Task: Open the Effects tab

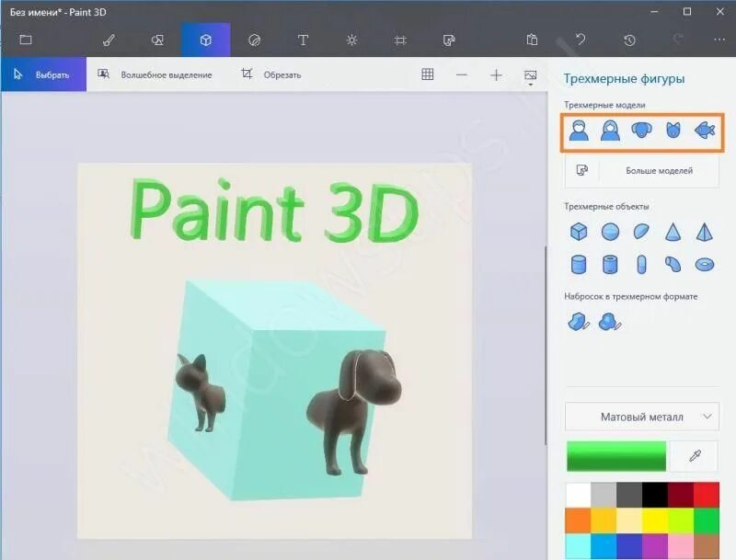Action: click(x=351, y=40)
